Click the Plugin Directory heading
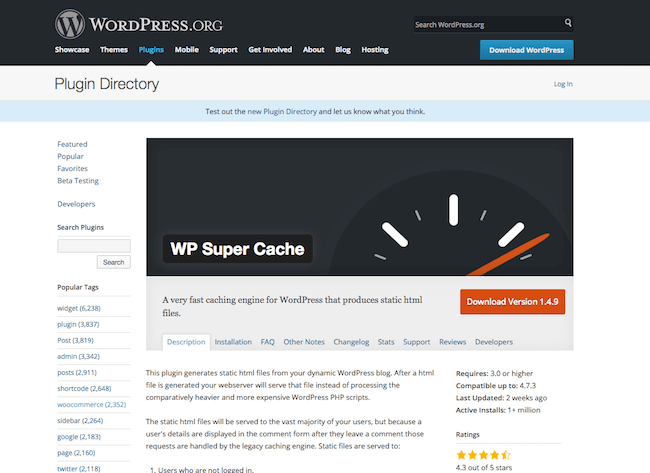This screenshot has width=650, height=473. click(107, 84)
